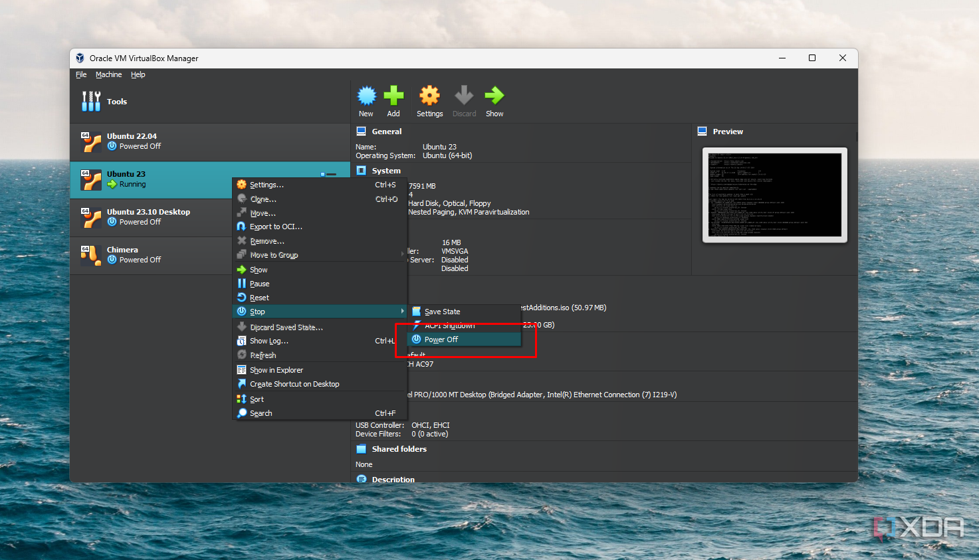979x560 pixels.
Task: Choose Settings... in the context menu
Action: coord(319,185)
